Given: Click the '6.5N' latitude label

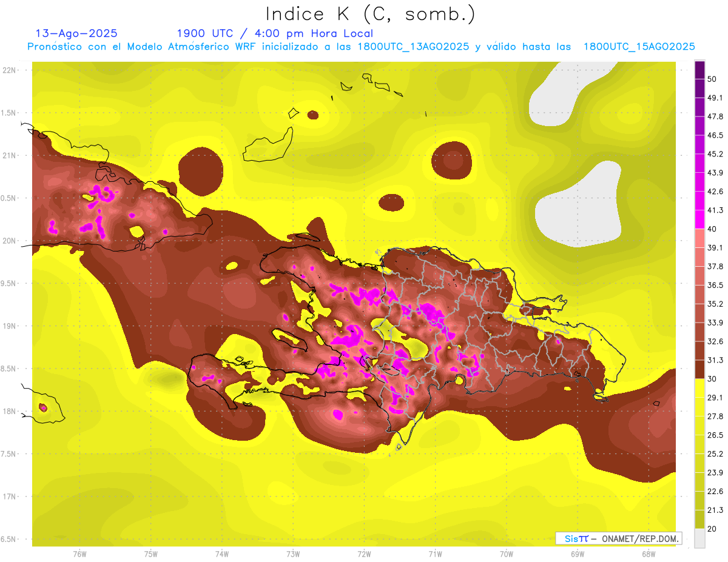Looking at the screenshot, I should point(8,539).
